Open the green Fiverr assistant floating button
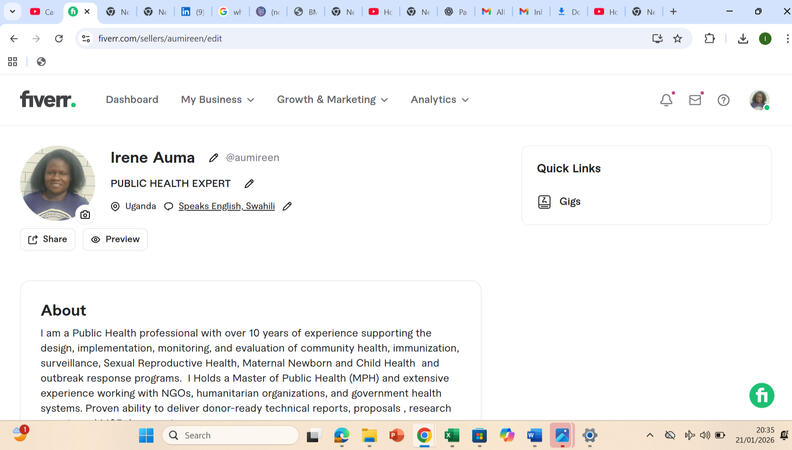792x450 pixels. click(x=761, y=395)
